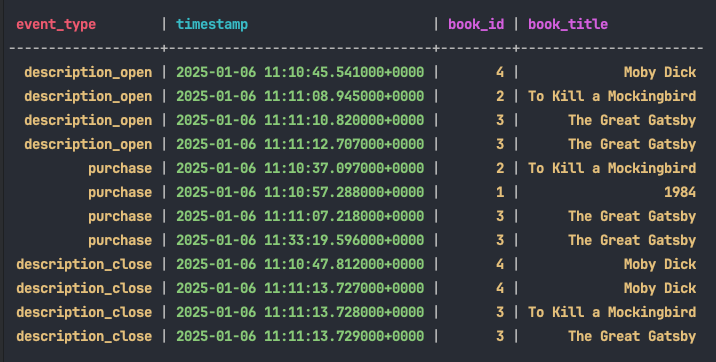Click the book title 1984
716x362 pixels.
[680, 192]
